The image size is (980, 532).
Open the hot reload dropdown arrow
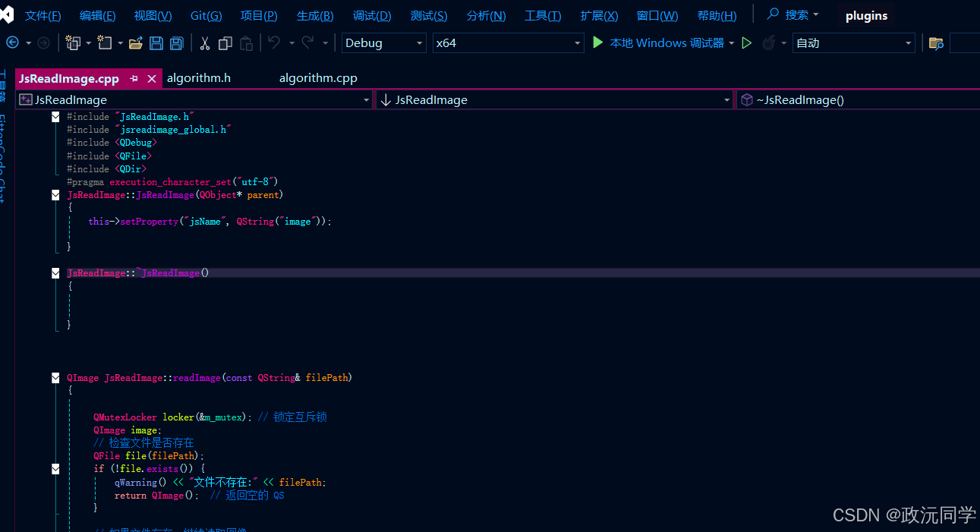784,43
